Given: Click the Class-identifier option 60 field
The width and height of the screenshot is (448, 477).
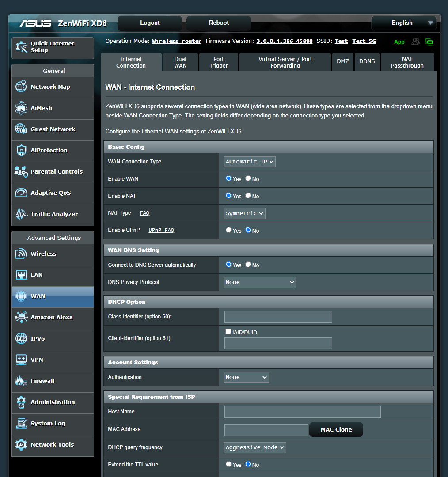Looking at the screenshot, I should click(x=278, y=317).
